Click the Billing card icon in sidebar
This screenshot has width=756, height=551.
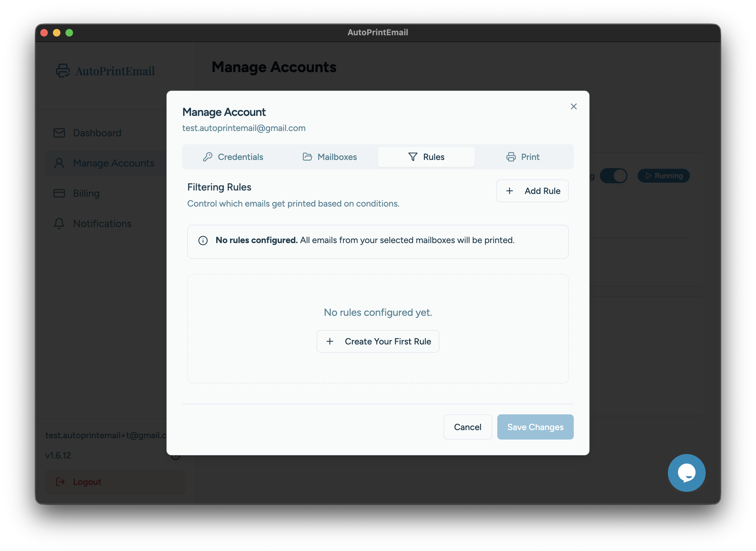coord(59,193)
